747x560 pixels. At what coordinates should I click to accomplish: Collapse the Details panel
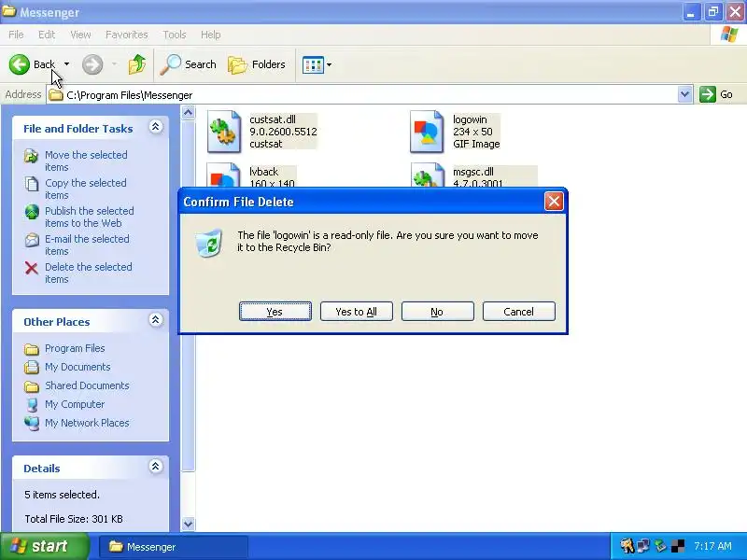click(x=155, y=466)
